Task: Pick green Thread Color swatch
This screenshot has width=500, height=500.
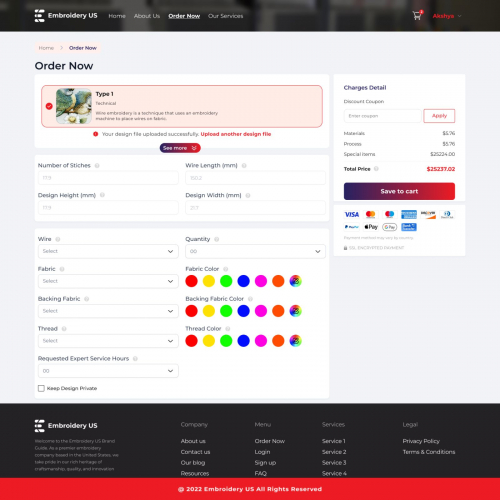Action: click(226, 341)
